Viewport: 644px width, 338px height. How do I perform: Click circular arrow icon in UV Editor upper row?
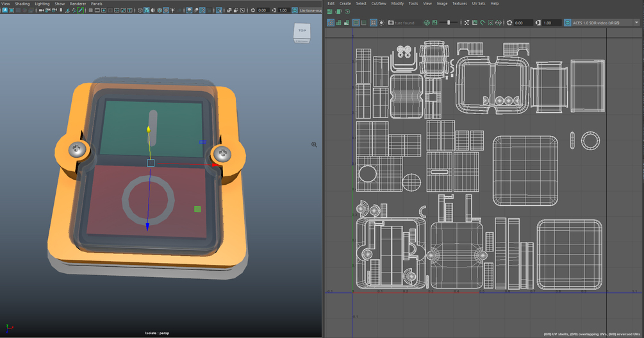pos(347,12)
